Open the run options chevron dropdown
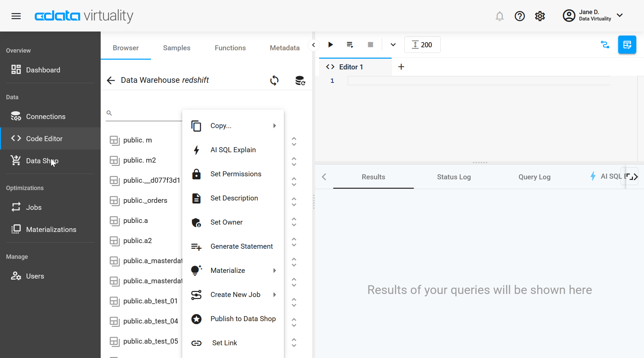Screen dimensions: 644x358 [392, 45]
